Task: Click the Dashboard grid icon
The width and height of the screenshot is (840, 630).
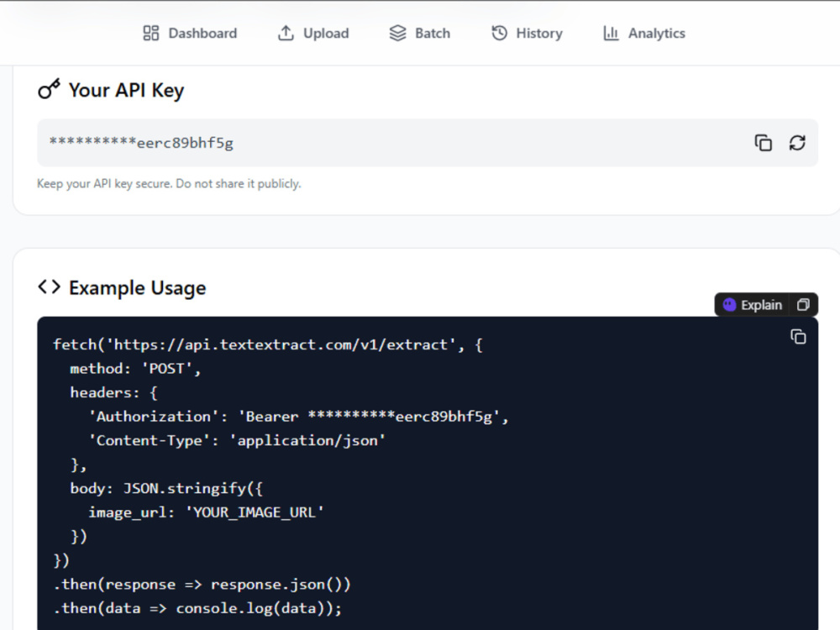Action: 151,34
